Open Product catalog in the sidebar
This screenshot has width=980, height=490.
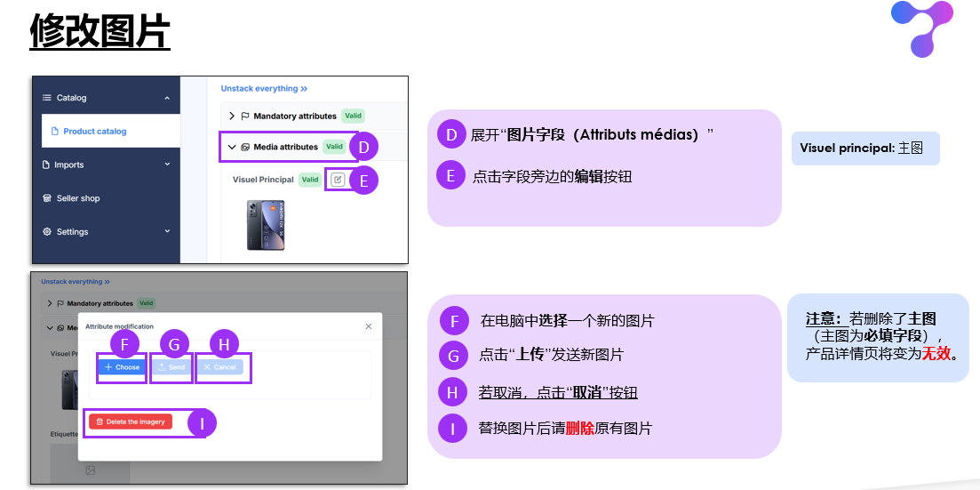[94, 132]
